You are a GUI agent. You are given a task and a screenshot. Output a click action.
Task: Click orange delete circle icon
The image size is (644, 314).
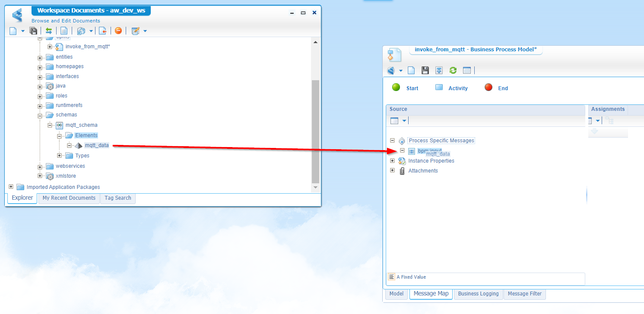coord(118,31)
